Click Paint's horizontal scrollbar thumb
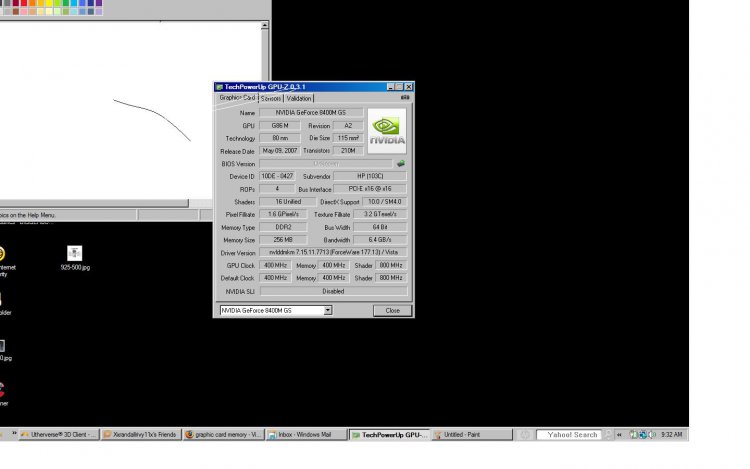This screenshot has height=469, width=750. (94, 203)
